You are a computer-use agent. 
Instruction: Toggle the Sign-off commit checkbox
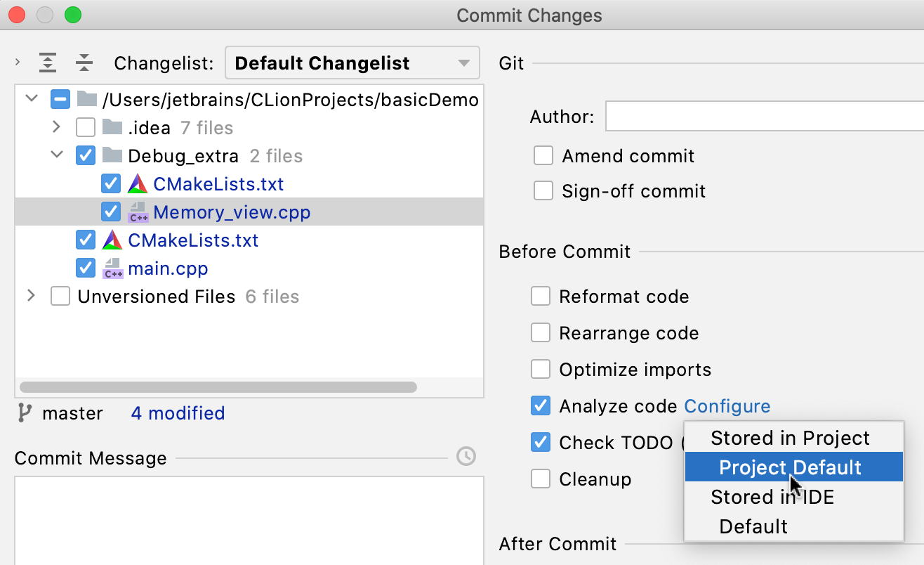coord(543,190)
